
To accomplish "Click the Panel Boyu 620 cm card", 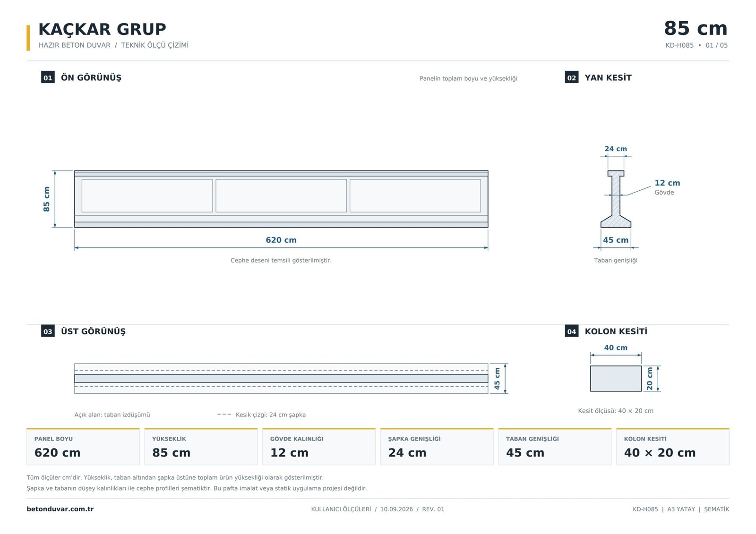I will coord(83,447).
